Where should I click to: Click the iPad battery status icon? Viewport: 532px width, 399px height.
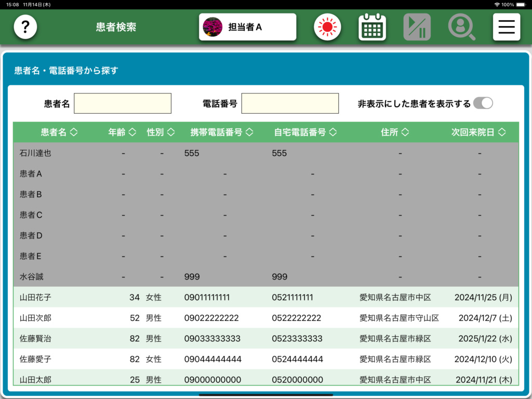click(522, 4)
